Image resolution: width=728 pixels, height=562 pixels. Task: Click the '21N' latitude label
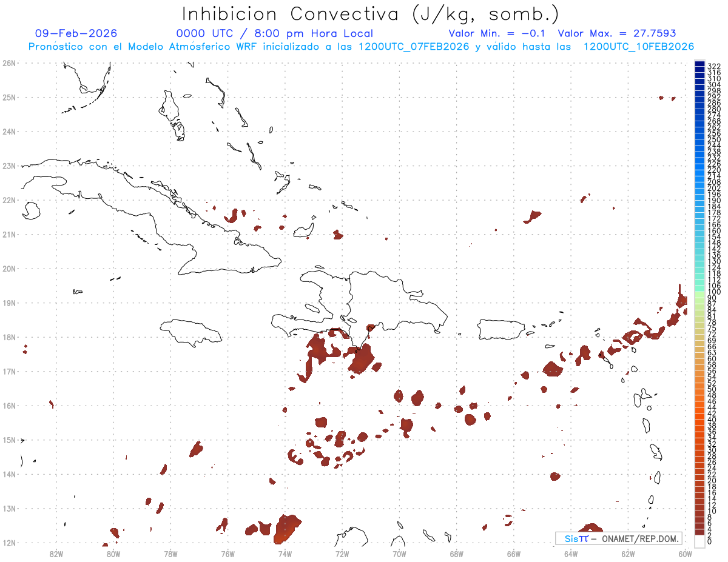click(x=8, y=234)
